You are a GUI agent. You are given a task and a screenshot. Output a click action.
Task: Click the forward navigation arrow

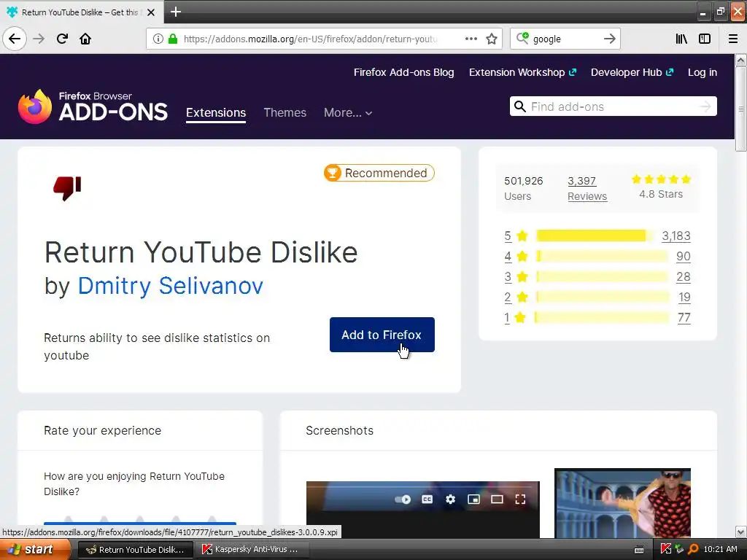[39, 39]
